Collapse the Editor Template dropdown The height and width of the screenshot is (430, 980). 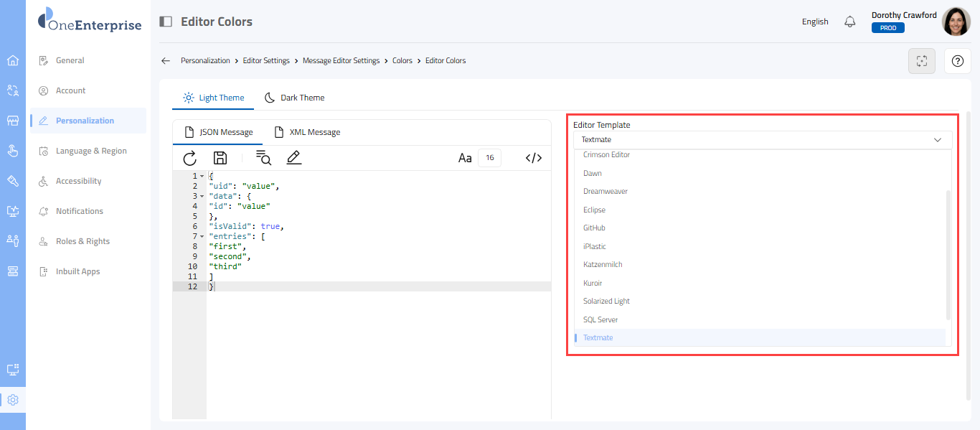click(x=937, y=140)
